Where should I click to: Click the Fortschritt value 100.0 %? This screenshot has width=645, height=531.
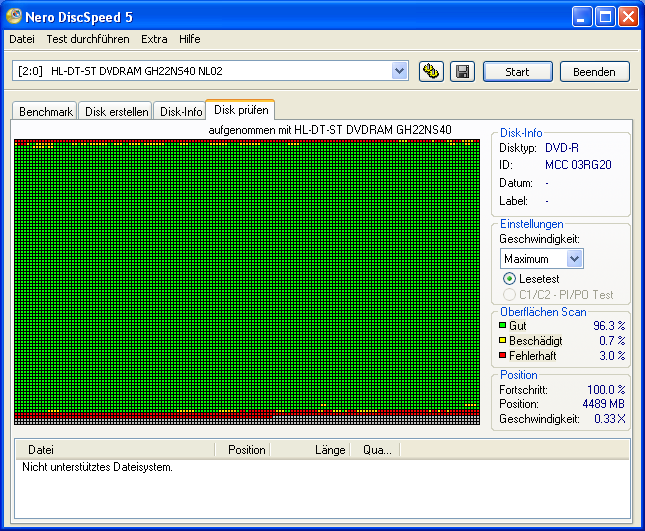point(606,390)
